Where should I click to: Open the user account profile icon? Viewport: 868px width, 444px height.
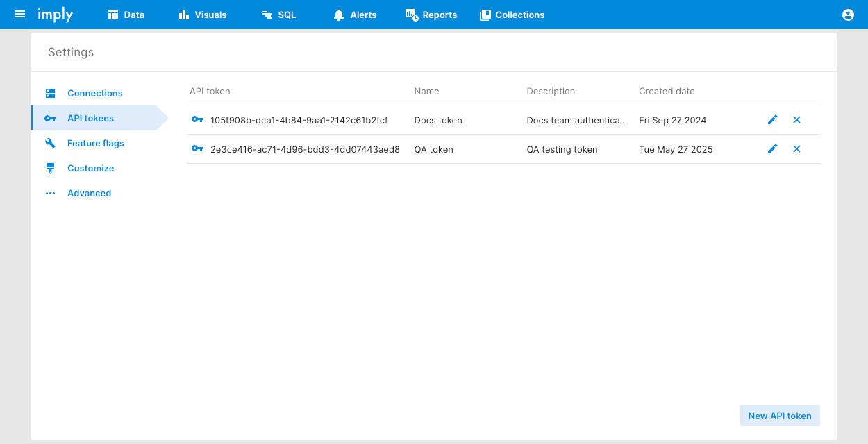point(848,15)
